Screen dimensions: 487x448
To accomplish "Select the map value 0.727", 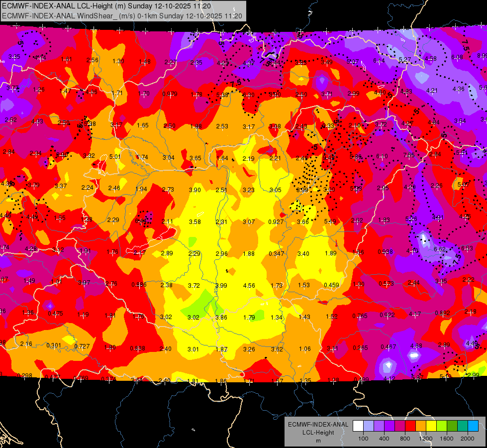I will 82,346.
